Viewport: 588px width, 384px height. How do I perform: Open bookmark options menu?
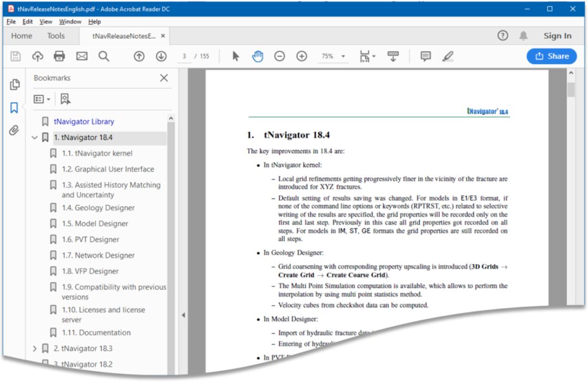pyautogui.click(x=42, y=99)
